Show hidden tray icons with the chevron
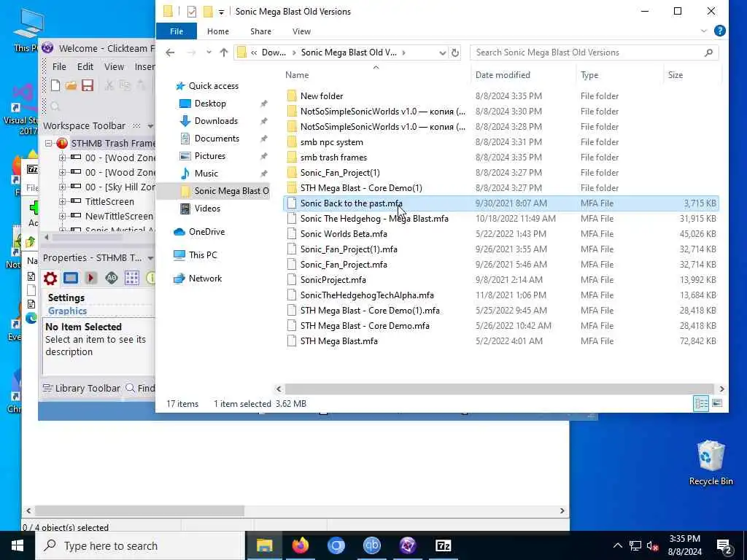Screen dimensions: 747x560 [x=617, y=545]
